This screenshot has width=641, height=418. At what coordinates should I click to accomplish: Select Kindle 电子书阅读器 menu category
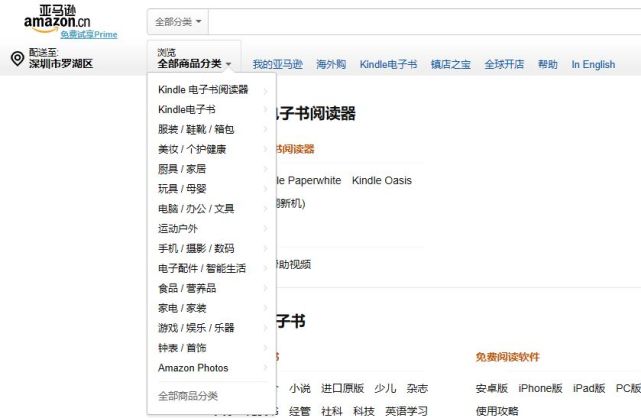coord(203,89)
